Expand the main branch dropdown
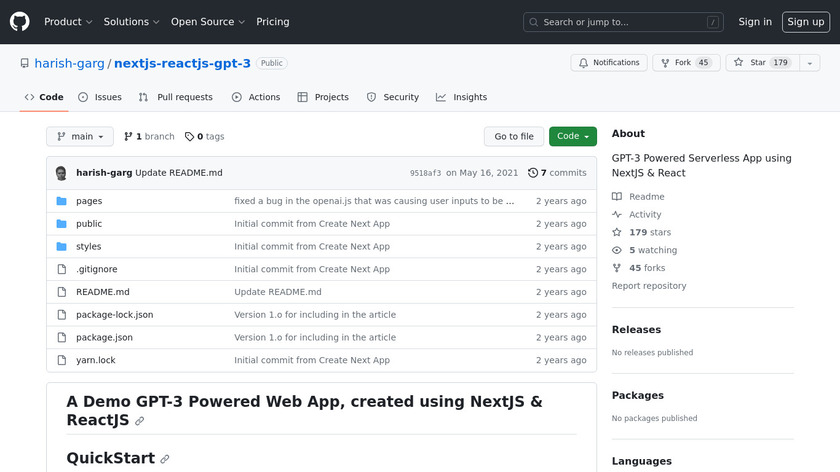840x472 pixels. [80, 137]
